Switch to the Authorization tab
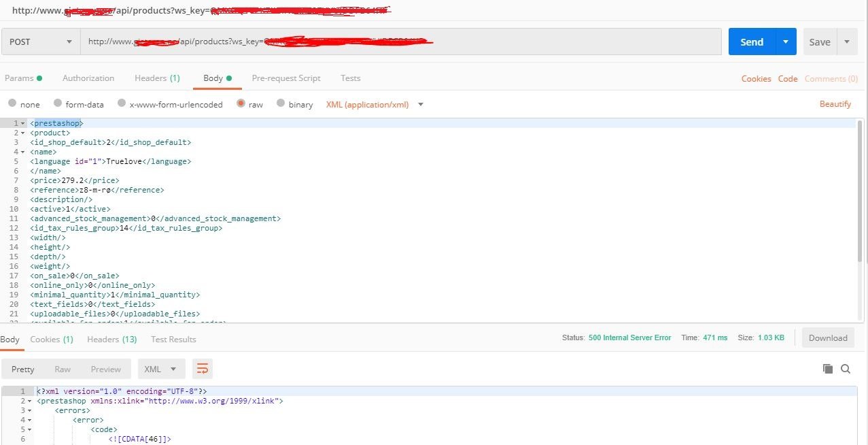The width and height of the screenshot is (868, 445). pos(88,78)
